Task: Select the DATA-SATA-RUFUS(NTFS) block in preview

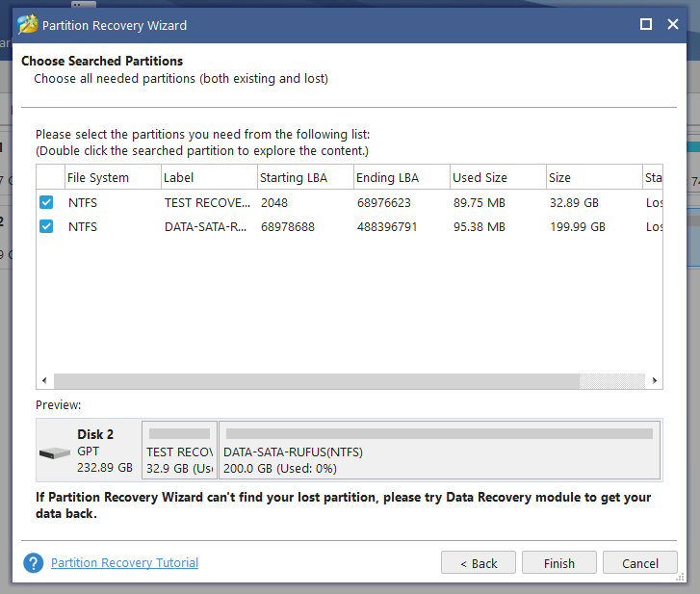Action: (x=439, y=450)
